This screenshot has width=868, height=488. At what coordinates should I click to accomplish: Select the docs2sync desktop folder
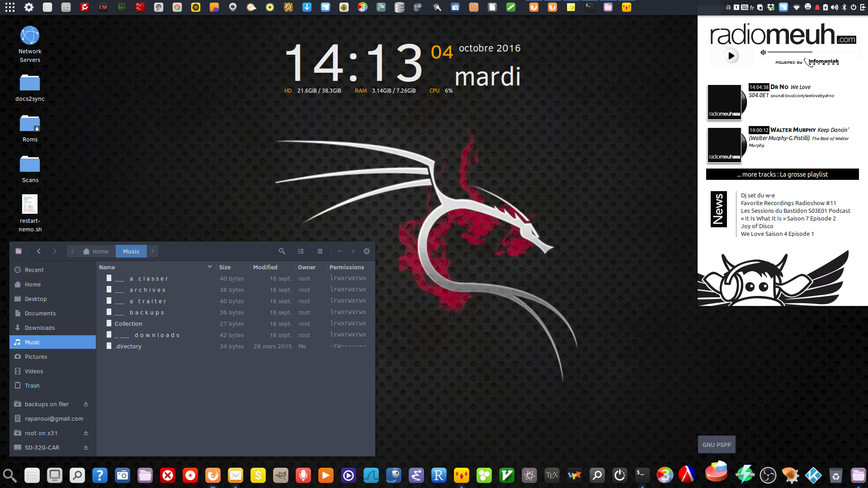pyautogui.click(x=30, y=88)
